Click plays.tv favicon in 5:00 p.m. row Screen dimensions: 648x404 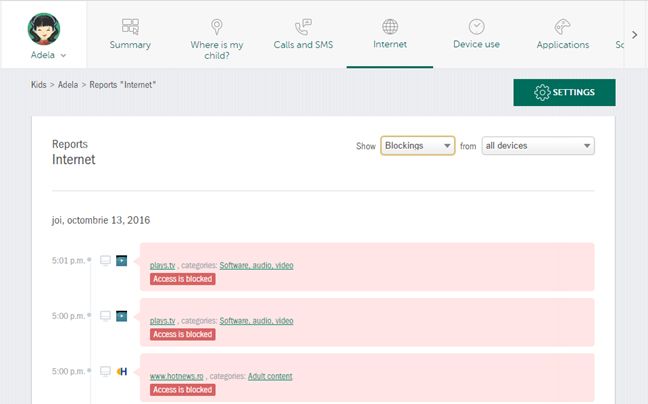click(122, 316)
